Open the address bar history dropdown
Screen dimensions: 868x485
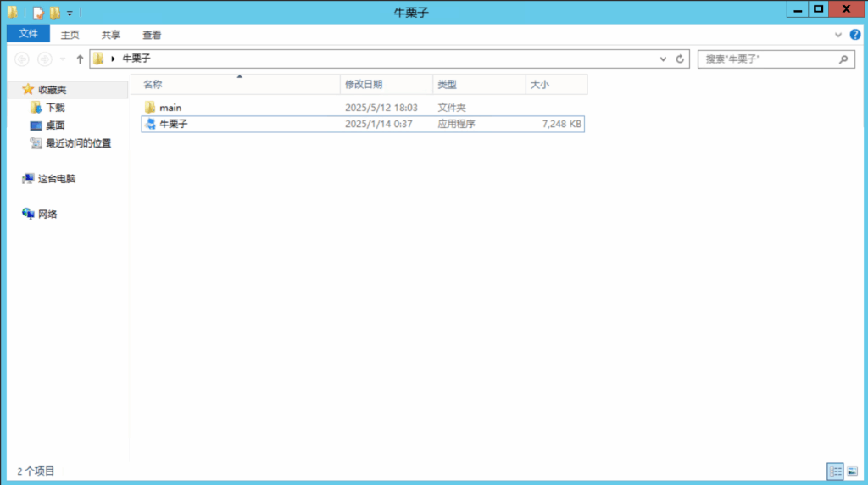point(663,59)
